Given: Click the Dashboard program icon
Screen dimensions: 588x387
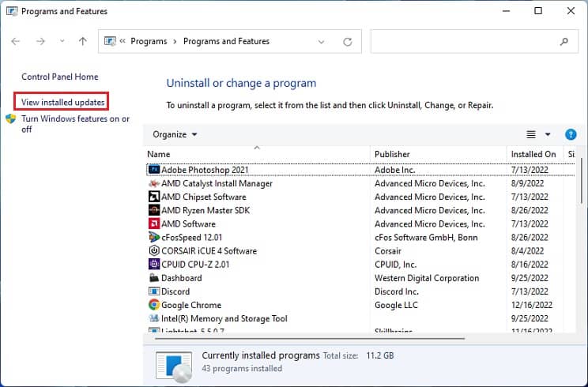Looking at the screenshot, I should click(154, 278).
